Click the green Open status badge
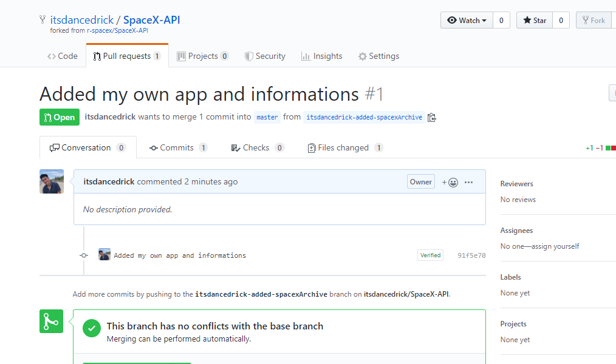The height and width of the screenshot is (364, 616). [x=60, y=117]
